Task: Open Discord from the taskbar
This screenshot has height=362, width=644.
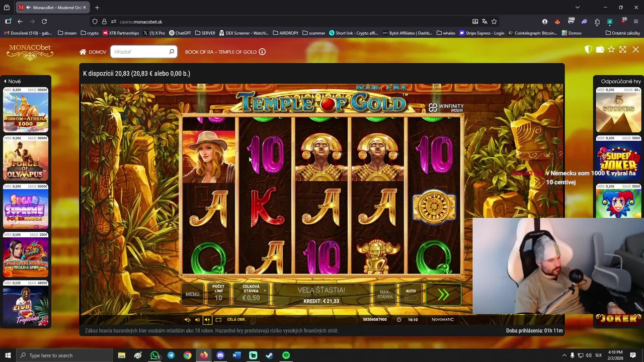Action: [220, 355]
